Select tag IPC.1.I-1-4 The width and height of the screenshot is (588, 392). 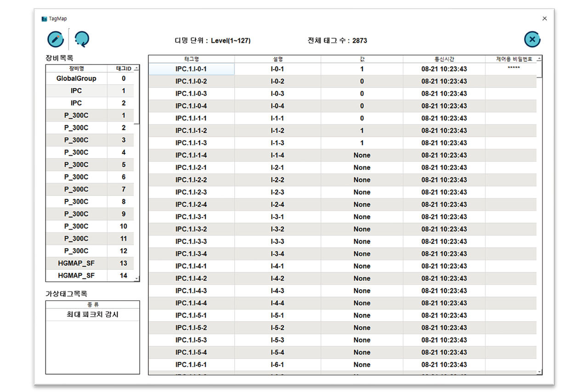click(x=192, y=155)
